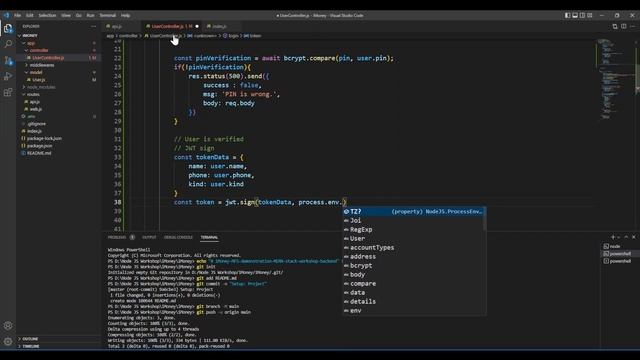
Task: Open the Manage gear icon
Action: (x=8, y=341)
